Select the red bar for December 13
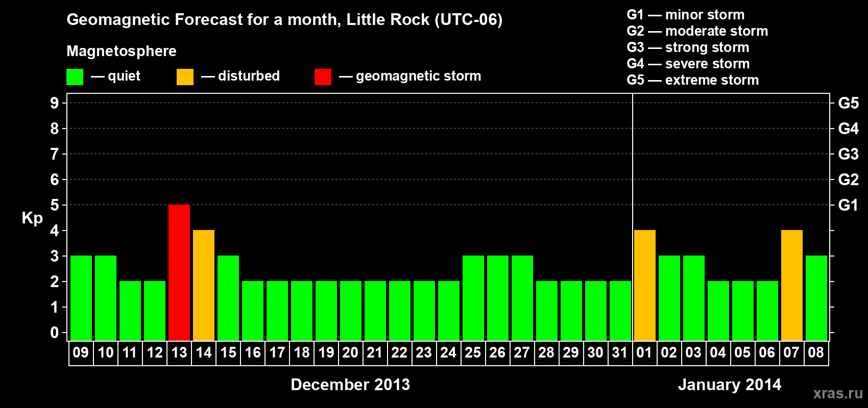This screenshot has height=408, width=868. coord(179,273)
